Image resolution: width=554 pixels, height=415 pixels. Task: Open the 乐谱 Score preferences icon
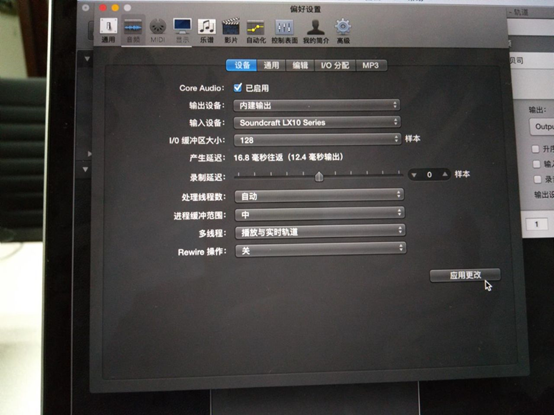coord(207,30)
